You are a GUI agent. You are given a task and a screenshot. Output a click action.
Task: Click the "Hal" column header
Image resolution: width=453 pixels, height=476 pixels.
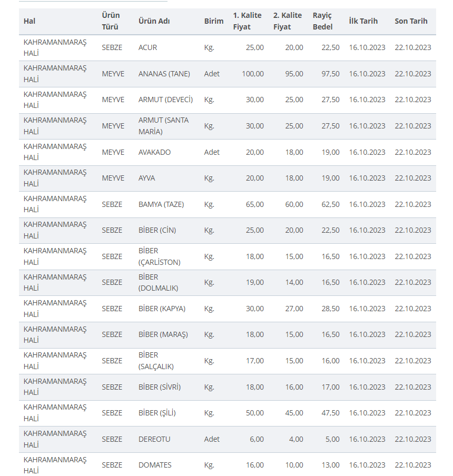click(29, 22)
